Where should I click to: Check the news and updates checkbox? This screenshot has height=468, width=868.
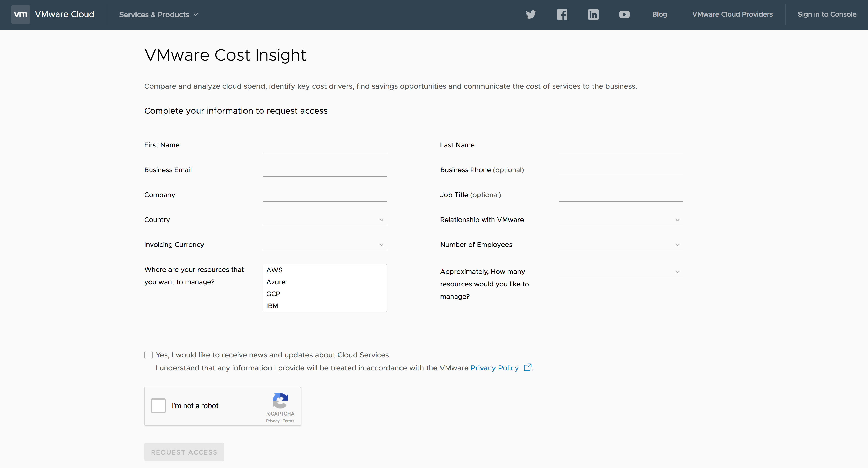coord(148,355)
